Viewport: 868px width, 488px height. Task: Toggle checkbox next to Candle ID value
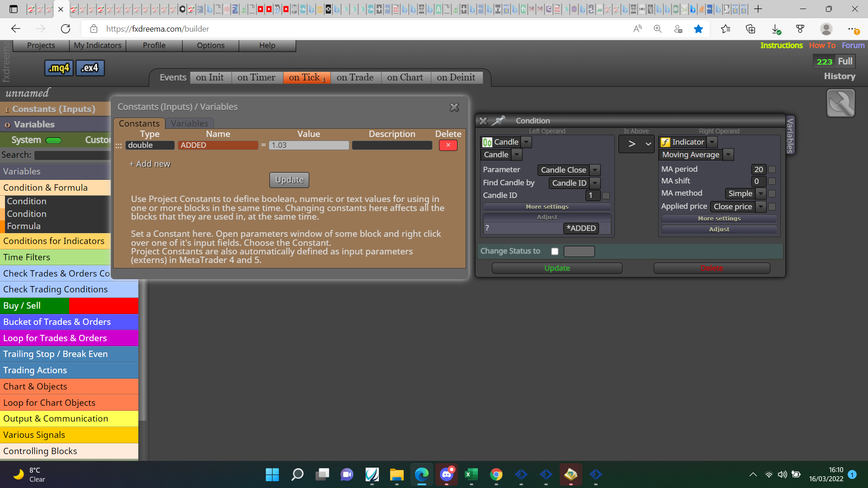[x=606, y=196]
